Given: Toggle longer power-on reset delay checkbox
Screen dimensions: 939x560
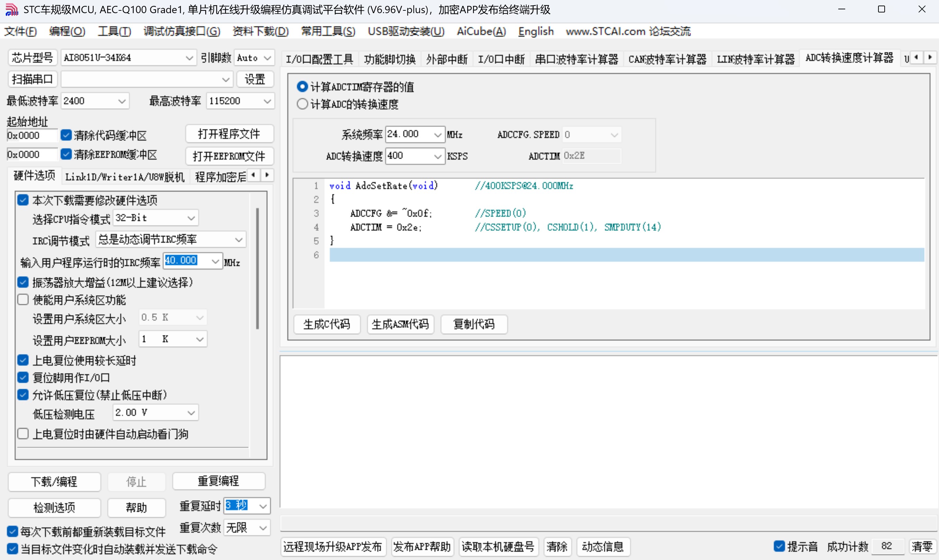Looking at the screenshot, I should click(x=23, y=360).
